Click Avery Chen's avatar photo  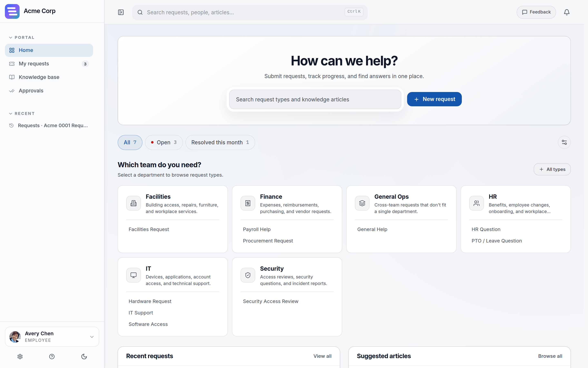click(15, 337)
